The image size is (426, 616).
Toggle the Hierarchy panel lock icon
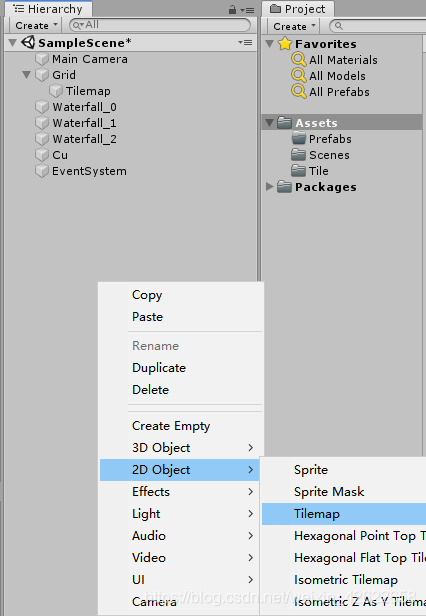(232, 10)
